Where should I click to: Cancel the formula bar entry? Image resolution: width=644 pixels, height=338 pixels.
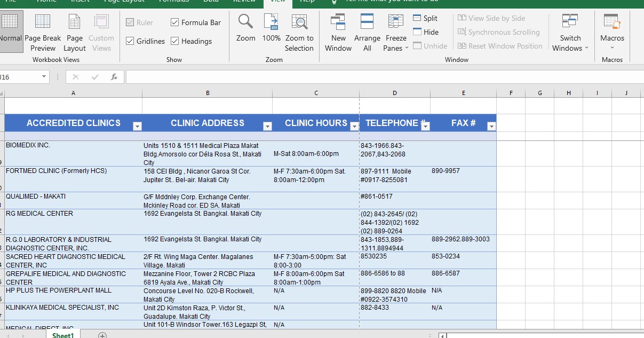(x=76, y=77)
